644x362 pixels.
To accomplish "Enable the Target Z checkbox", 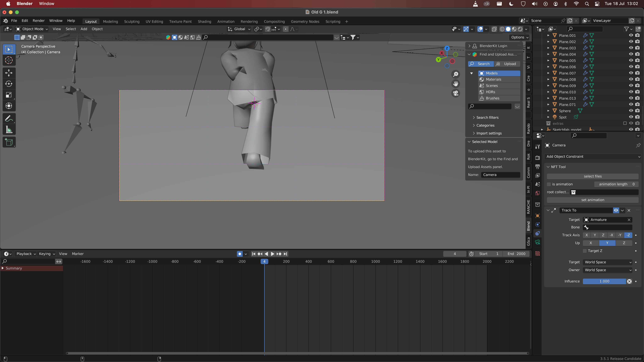I will 585,251.
